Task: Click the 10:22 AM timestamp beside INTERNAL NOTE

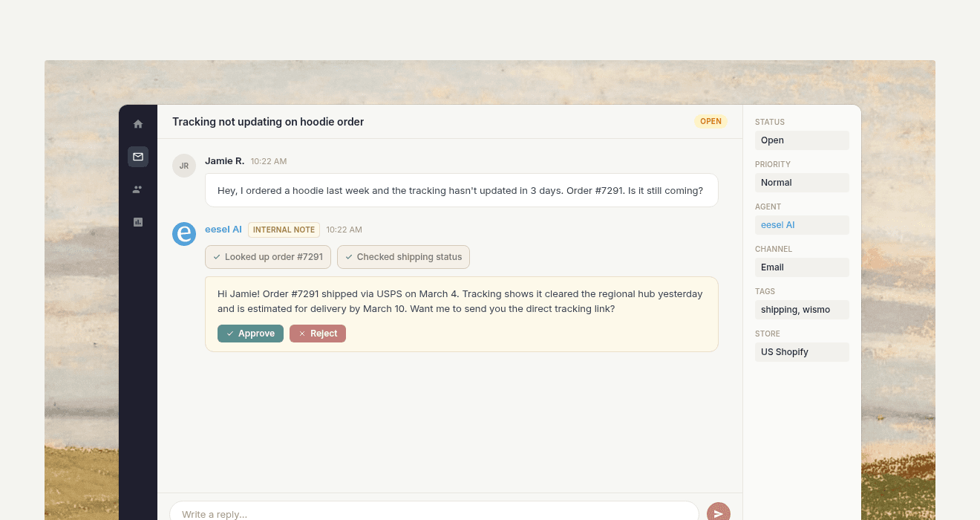Action: 344,230
